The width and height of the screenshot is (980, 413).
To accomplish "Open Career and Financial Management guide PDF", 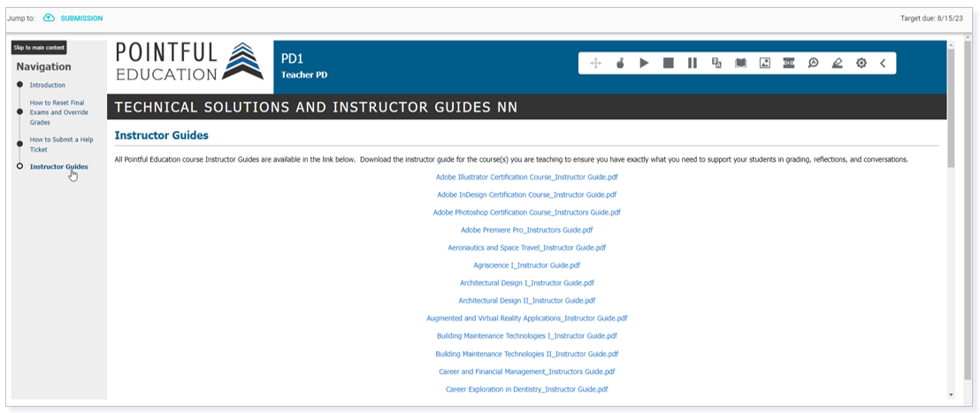I will [x=527, y=371].
